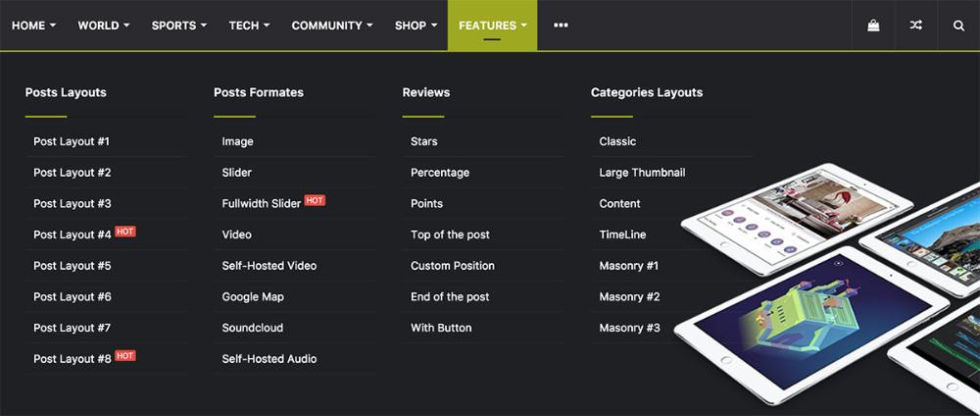980x416 pixels.
Task: Open the Masonry #3 layout
Action: pos(629,328)
